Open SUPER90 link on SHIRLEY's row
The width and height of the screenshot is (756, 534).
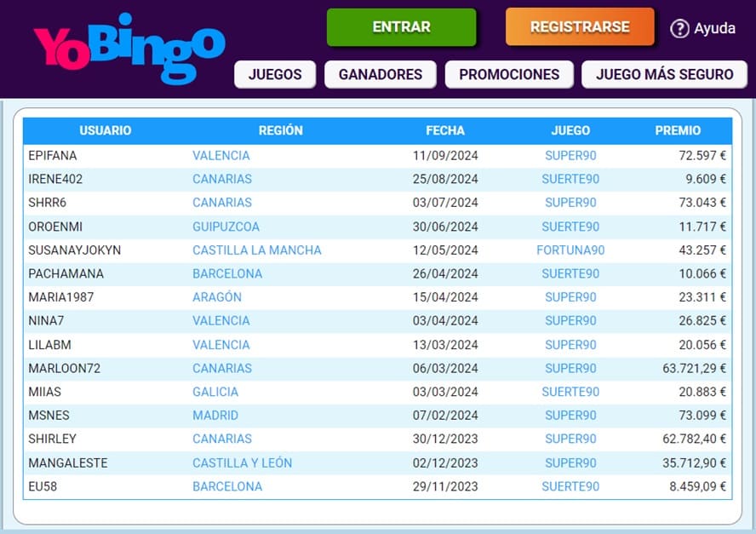coord(570,438)
